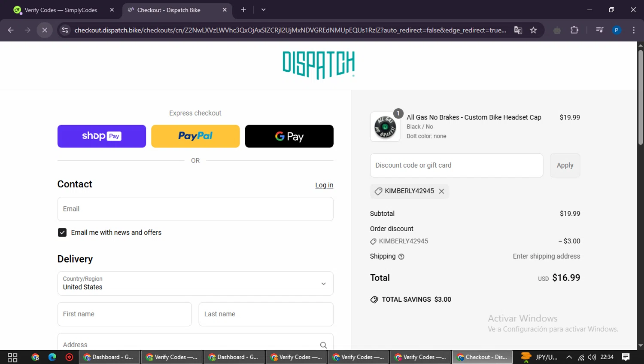Image resolution: width=644 pixels, height=364 pixels.
Task: Open Chrome three-dot menu
Action: click(x=634, y=30)
